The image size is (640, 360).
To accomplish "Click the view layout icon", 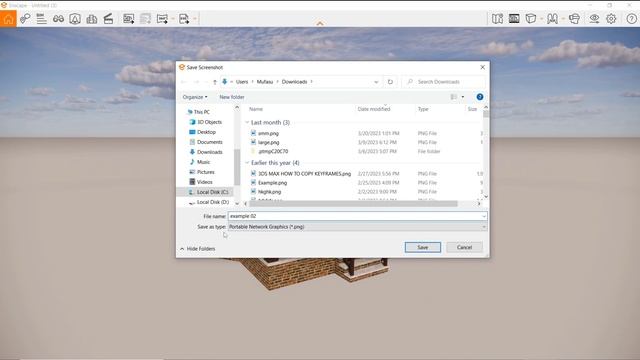I will 453,97.
